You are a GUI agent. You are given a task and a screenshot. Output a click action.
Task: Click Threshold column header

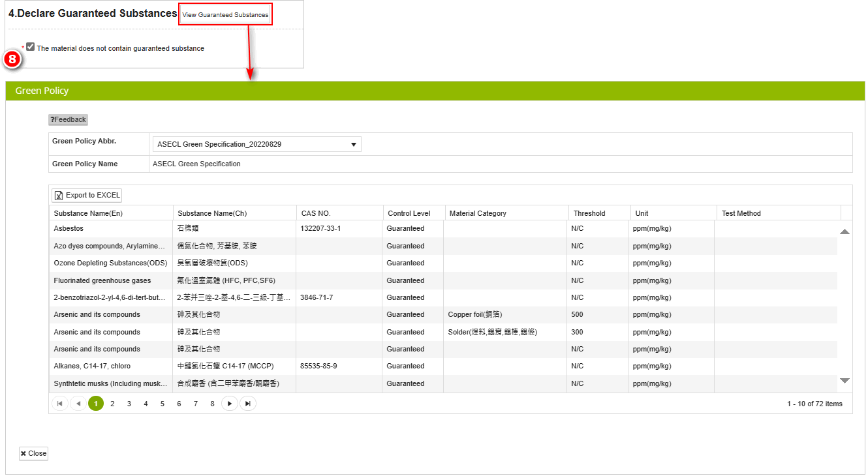coord(599,213)
